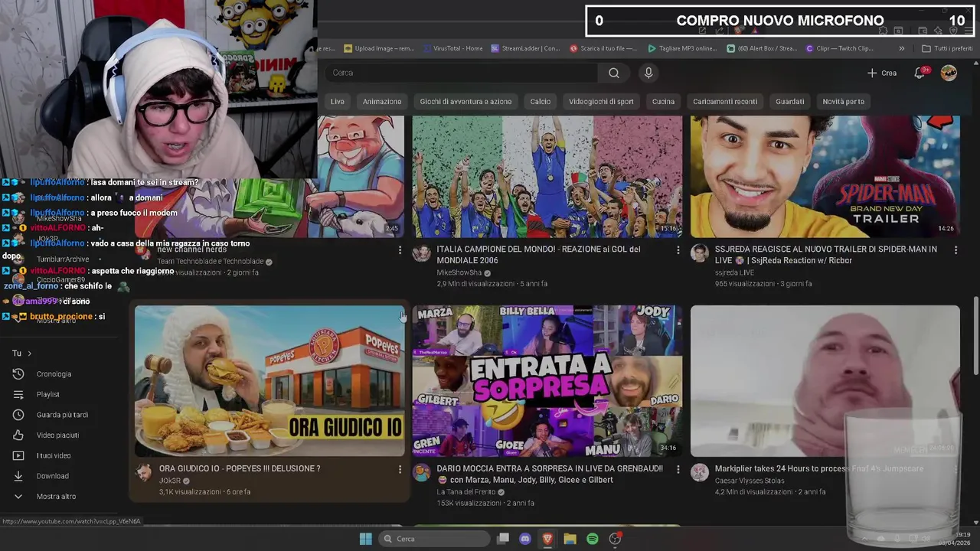This screenshot has width=980, height=551.
Task: Open Spotify from the taskbar
Action: click(x=593, y=539)
